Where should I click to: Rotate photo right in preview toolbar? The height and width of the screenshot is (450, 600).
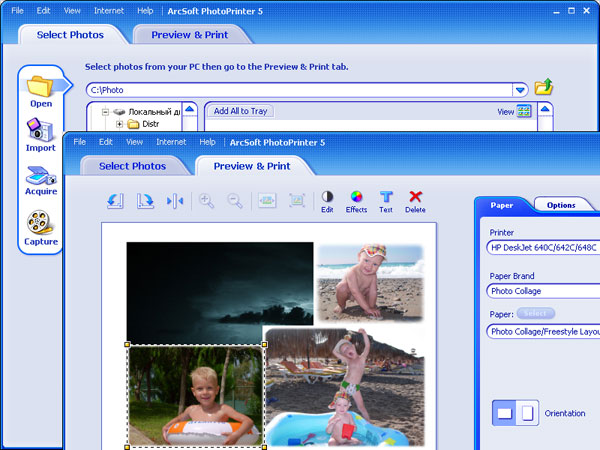point(145,201)
